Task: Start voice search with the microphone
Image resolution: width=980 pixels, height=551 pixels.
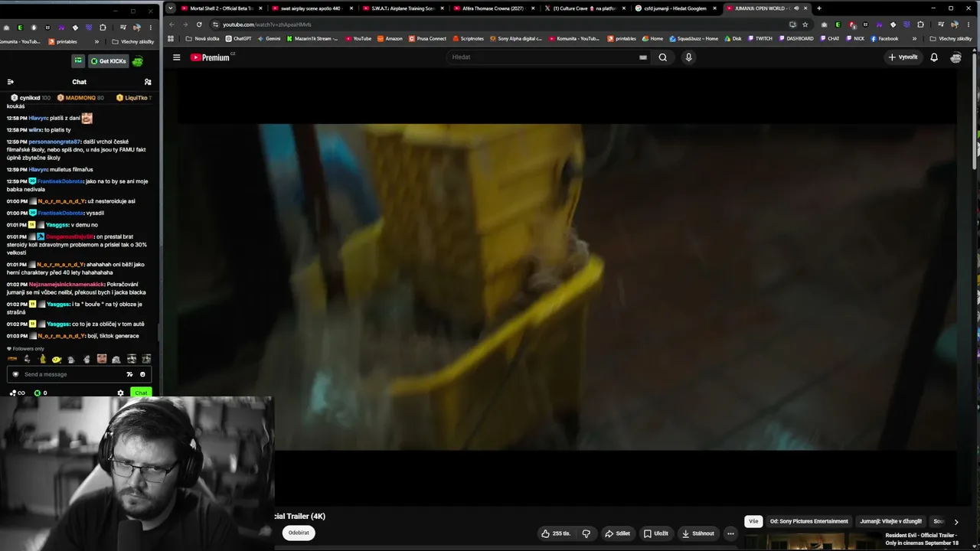Action: pyautogui.click(x=688, y=57)
